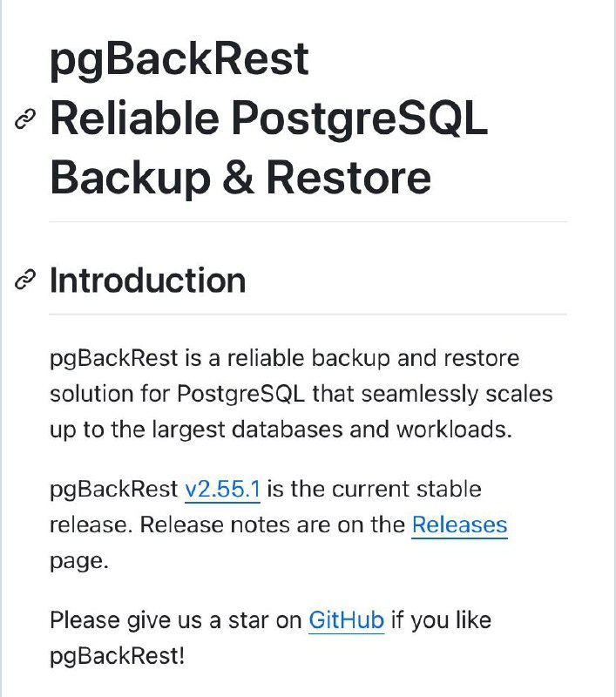The height and width of the screenshot is (697, 616).
Task: Click the text "release. Release notes are on the"
Action: pyautogui.click(x=227, y=525)
